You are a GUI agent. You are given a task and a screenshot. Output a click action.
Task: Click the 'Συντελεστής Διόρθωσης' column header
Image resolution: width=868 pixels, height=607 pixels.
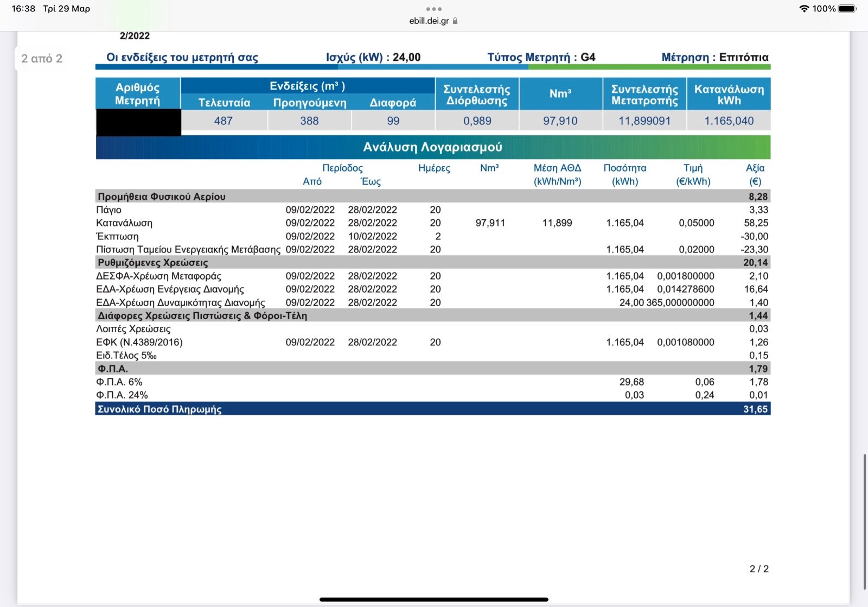[x=477, y=94]
